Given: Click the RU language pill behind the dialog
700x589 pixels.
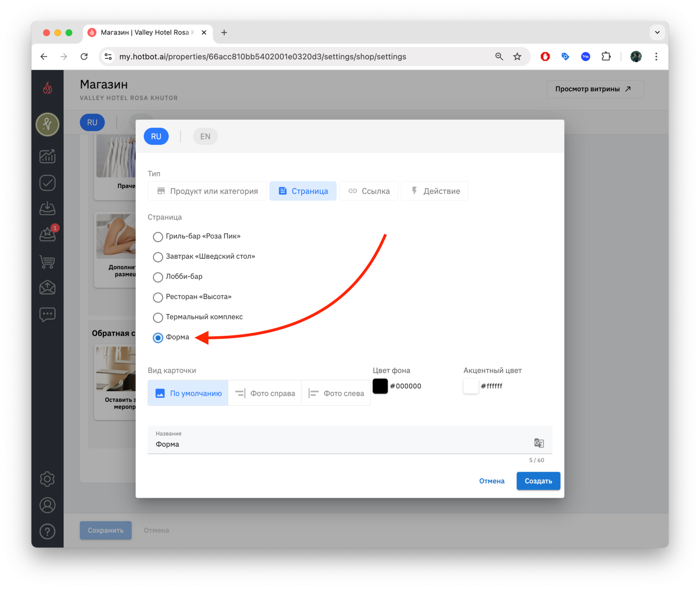Looking at the screenshot, I should (x=92, y=123).
